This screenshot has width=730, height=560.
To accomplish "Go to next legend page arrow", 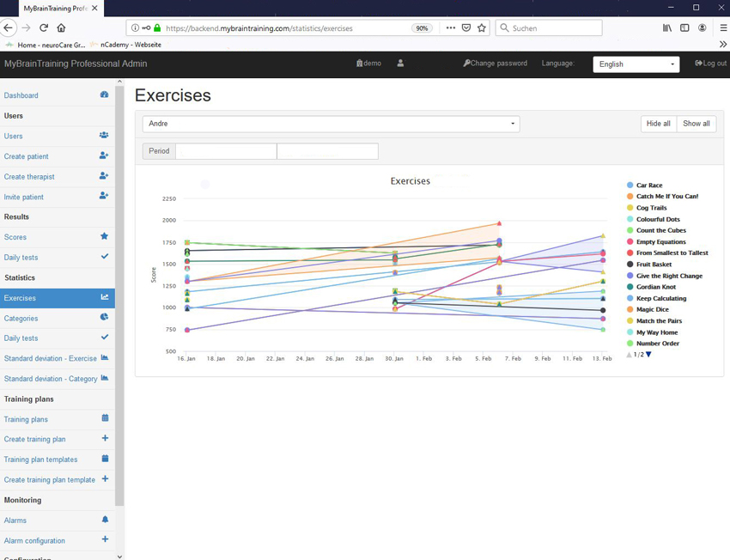I will click(648, 355).
